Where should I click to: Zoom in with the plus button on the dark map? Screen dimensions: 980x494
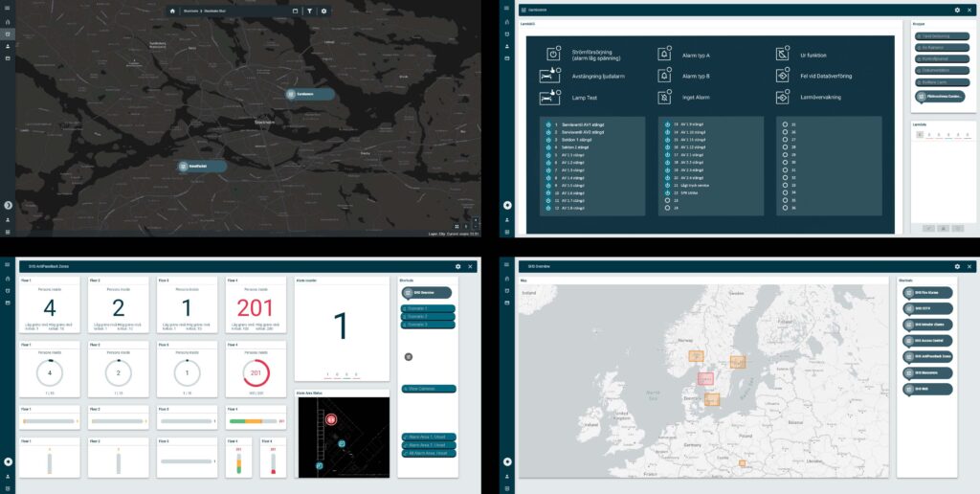point(476,219)
